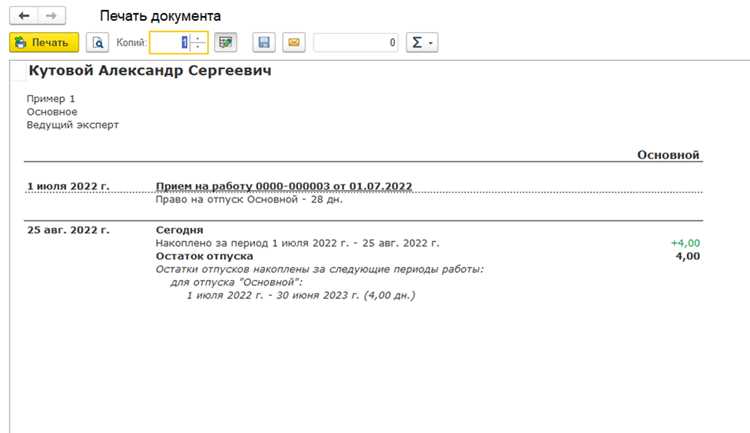Viewport: 750px width, 433px height.
Task: Click the back navigation arrow
Action: point(23,16)
